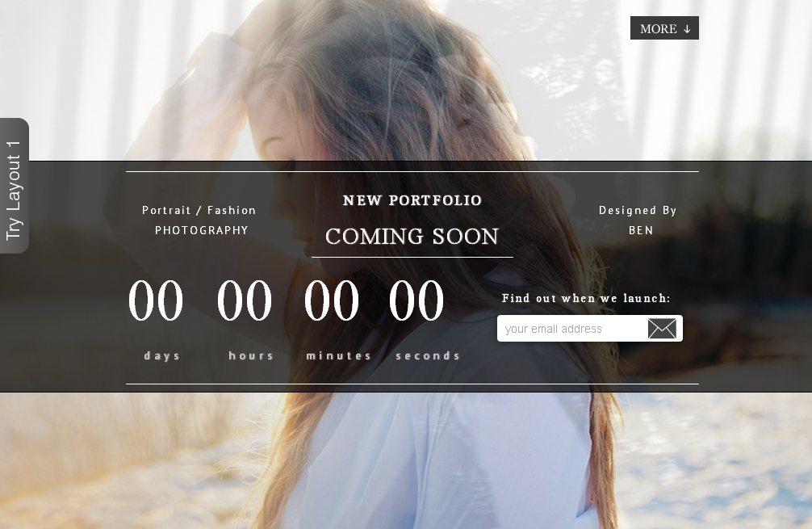Click the minutes countdown number
Viewport: 812px width, 529px height.
[332, 300]
